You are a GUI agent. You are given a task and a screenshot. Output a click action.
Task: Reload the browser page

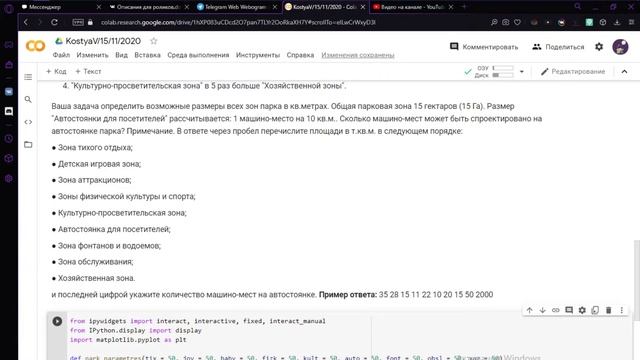coord(54,22)
